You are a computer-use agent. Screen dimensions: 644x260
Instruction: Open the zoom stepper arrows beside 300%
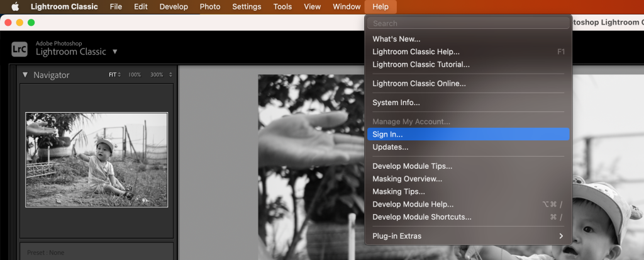coord(170,75)
